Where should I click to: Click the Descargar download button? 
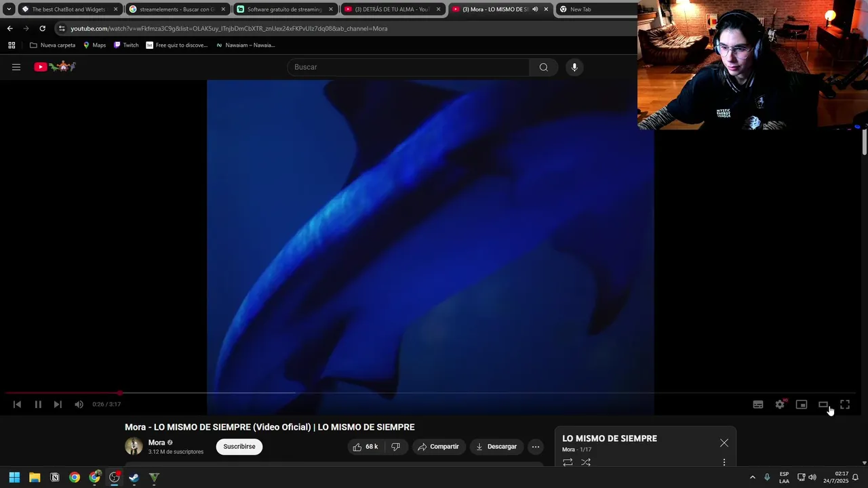(x=496, y=447)
